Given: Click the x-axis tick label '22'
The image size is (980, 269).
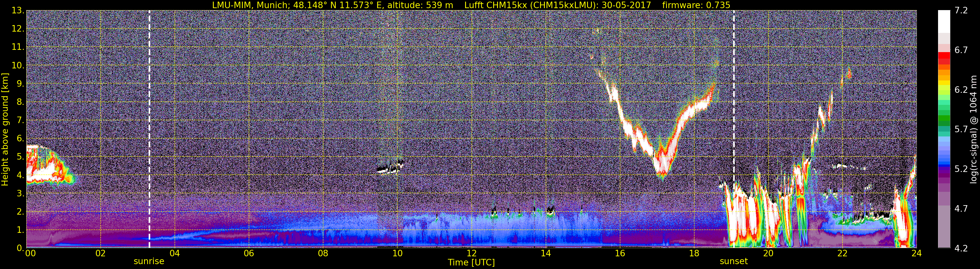Looking at the screenshot, I should (x=842, y=253).
